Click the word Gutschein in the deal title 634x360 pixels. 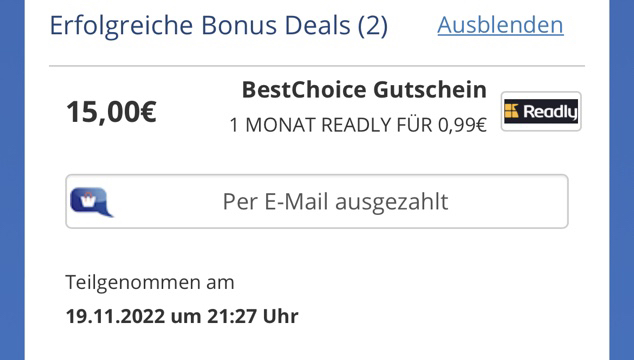coord(430,89)
